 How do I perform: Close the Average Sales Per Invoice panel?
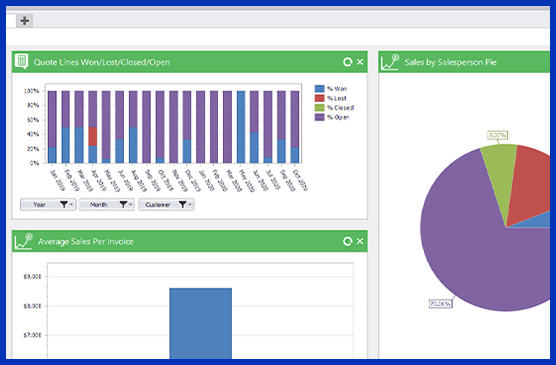(x=360, y=241)
